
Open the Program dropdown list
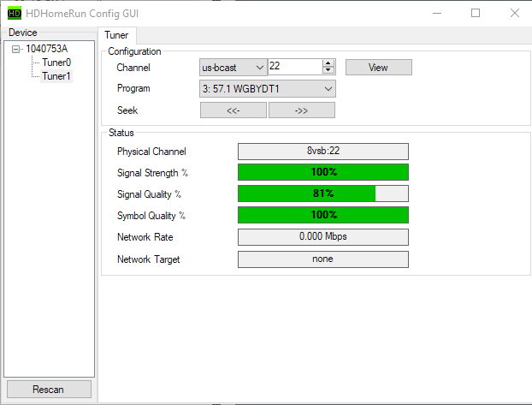(x=268, y=89)
